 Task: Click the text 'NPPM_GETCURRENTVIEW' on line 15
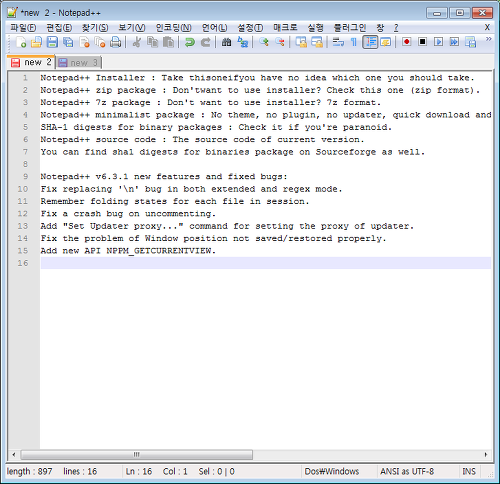[x=159, y=251]
